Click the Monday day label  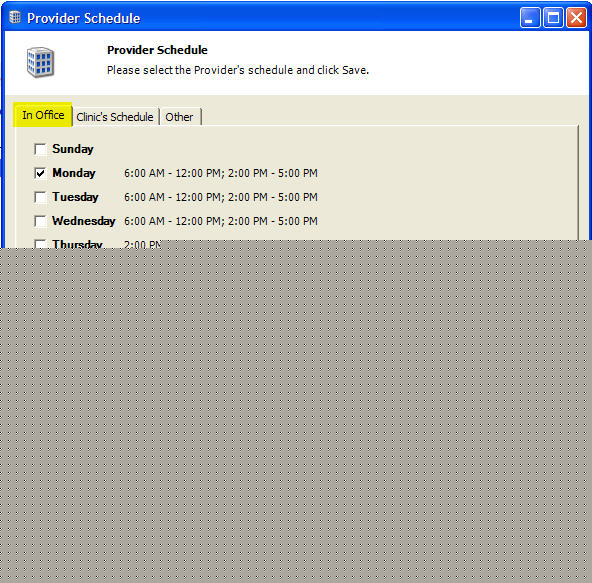[x=74, y=173]
